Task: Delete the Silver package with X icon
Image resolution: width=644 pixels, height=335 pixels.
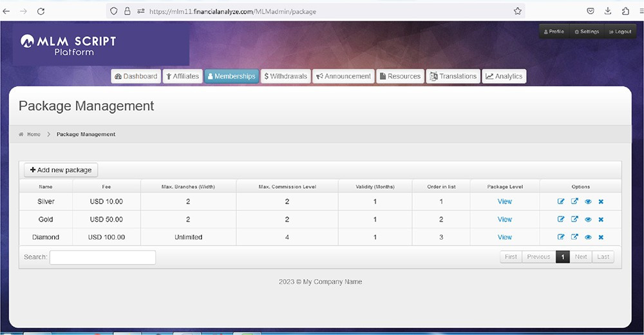Action: point(601,202)
